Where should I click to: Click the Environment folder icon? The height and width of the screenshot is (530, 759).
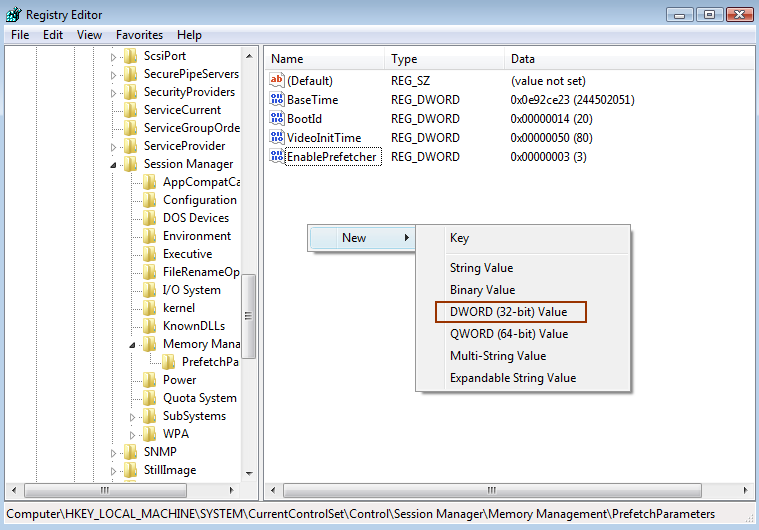pyautogui.click(x=150, y=236)
